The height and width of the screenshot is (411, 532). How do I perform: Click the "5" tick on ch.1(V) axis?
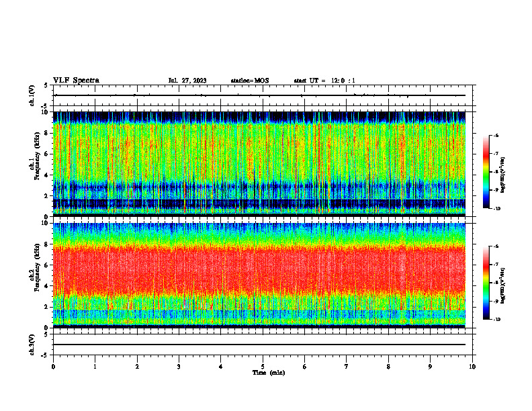pyautogui.click(x=47, y=85)
